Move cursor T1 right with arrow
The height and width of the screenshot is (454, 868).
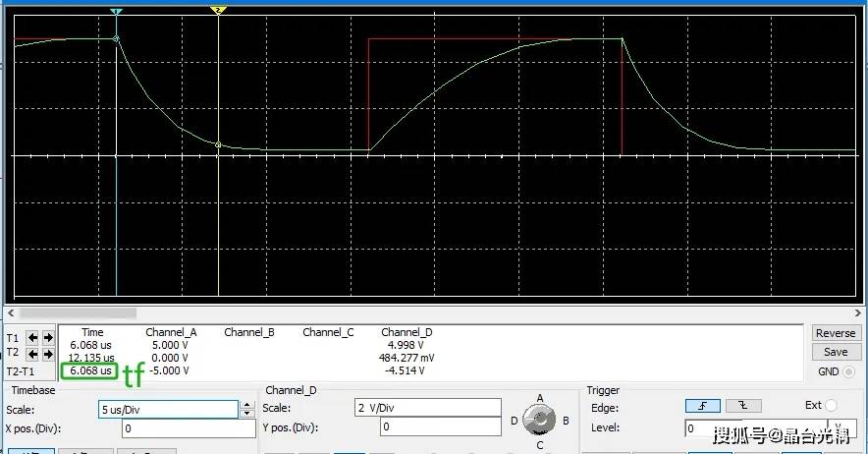pyautogui.click(x=48, y=337)
